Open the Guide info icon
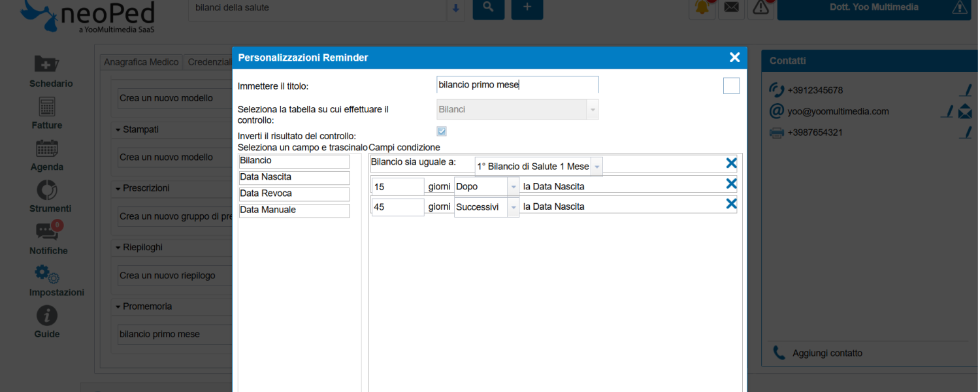This screenshot has width=980, height=392. pyautogui.click(x=47, y=316)
